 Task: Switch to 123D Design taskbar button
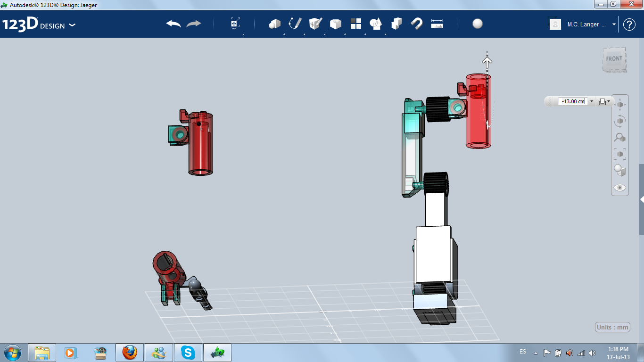pyautogui.click(x=217, y=353)
